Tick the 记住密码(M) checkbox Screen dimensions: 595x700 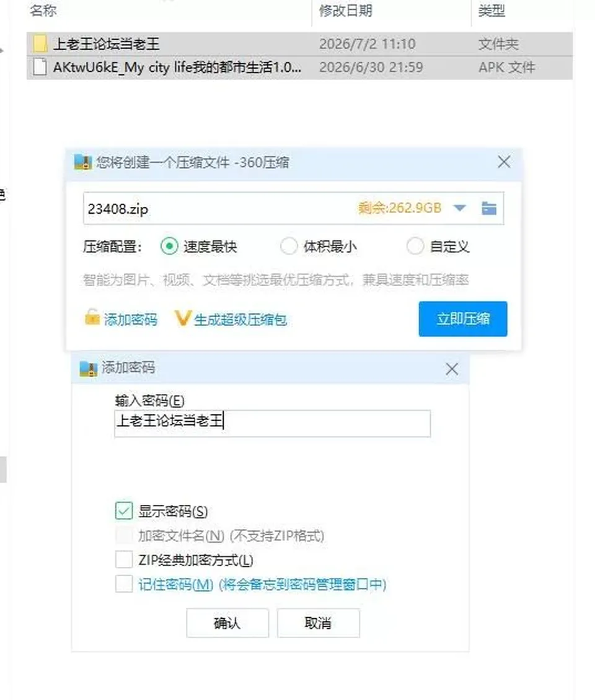pyautogui.click(x=124, y=584)
